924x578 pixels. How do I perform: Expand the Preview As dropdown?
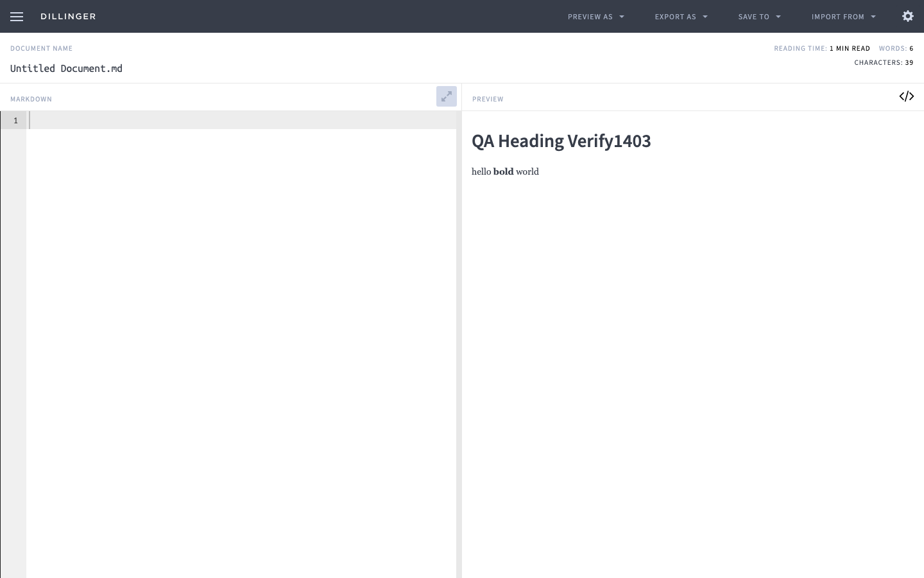[595, 17]
